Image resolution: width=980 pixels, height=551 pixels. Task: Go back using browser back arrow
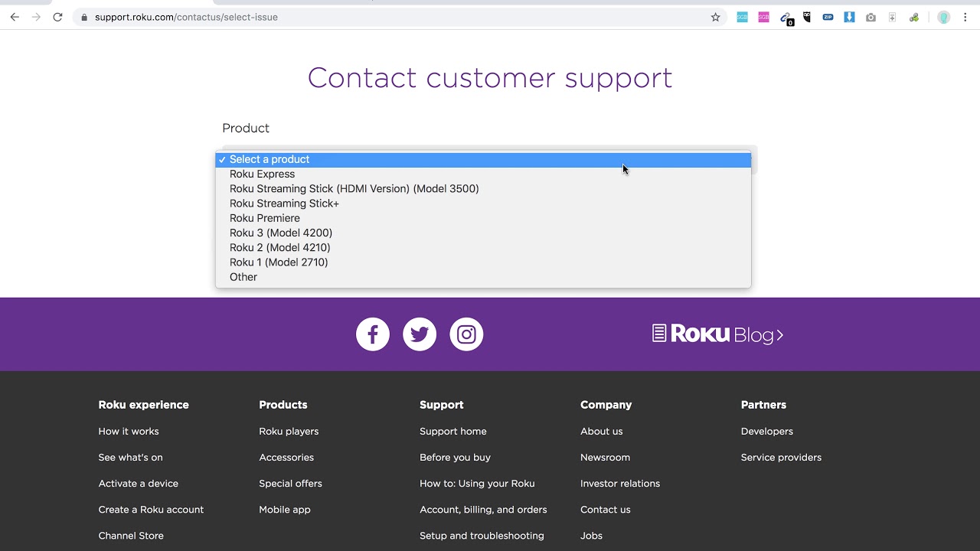pyautogui.click(x=15, y=17)
